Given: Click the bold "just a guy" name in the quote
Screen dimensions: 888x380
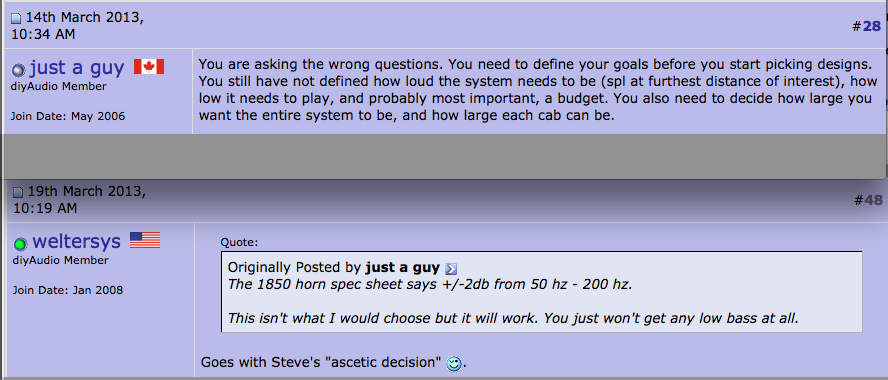Looking at the screenshot, I should pos(403,267).
